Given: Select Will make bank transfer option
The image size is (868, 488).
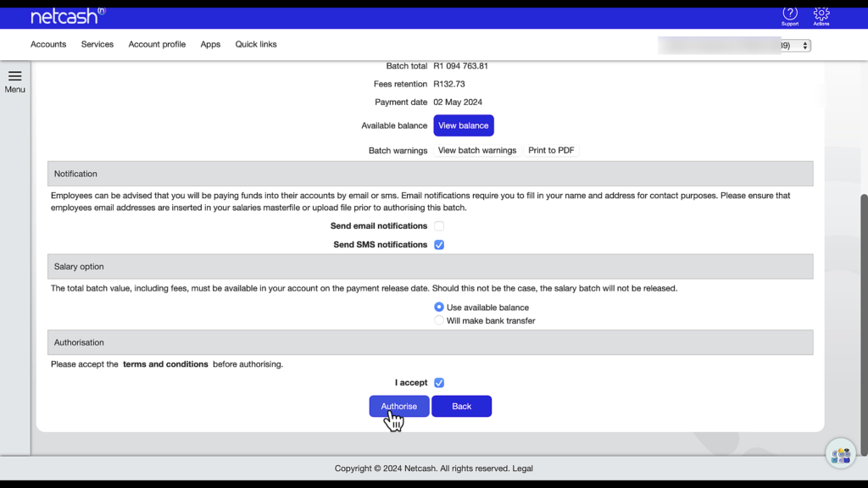Looking at the screenshot, I should click(439, 320).
